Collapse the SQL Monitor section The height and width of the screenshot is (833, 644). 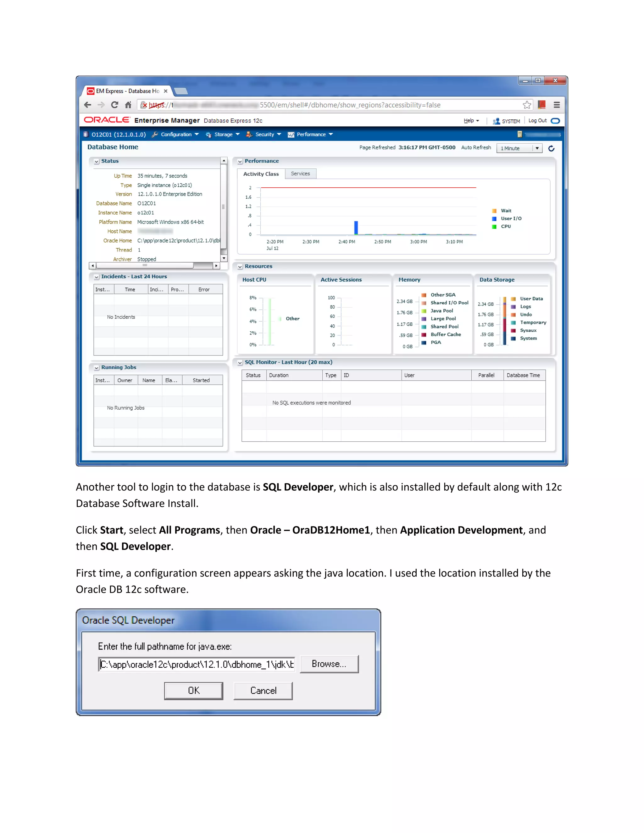240,363
